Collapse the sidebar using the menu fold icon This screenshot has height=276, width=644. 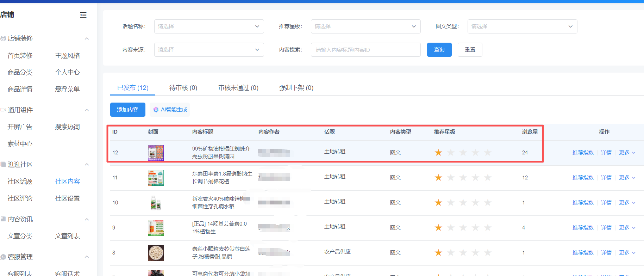point(83,15)
